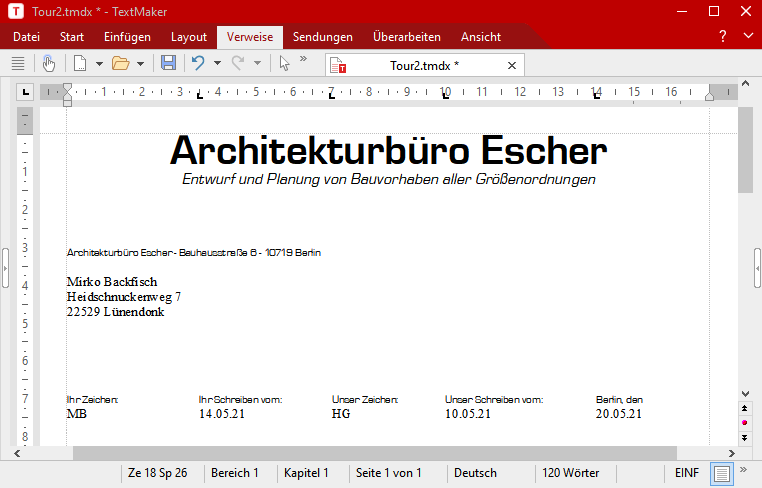Click the new document icon
762x488 pixels.
(79, 64)
